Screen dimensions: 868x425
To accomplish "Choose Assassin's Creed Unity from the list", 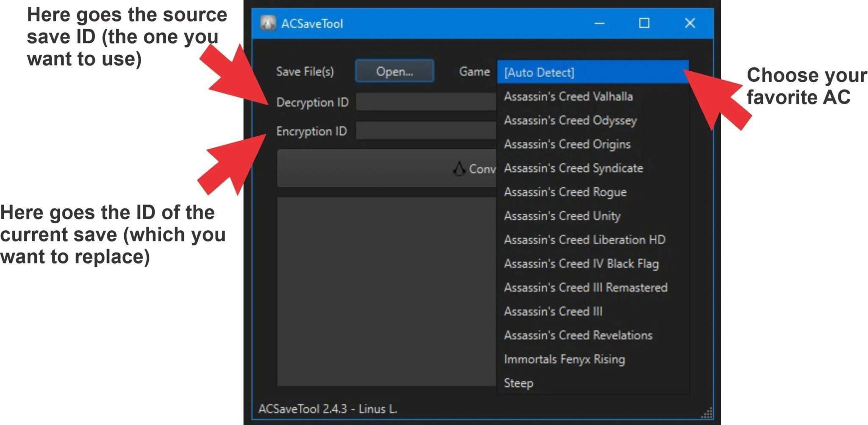I will (593, 216).
